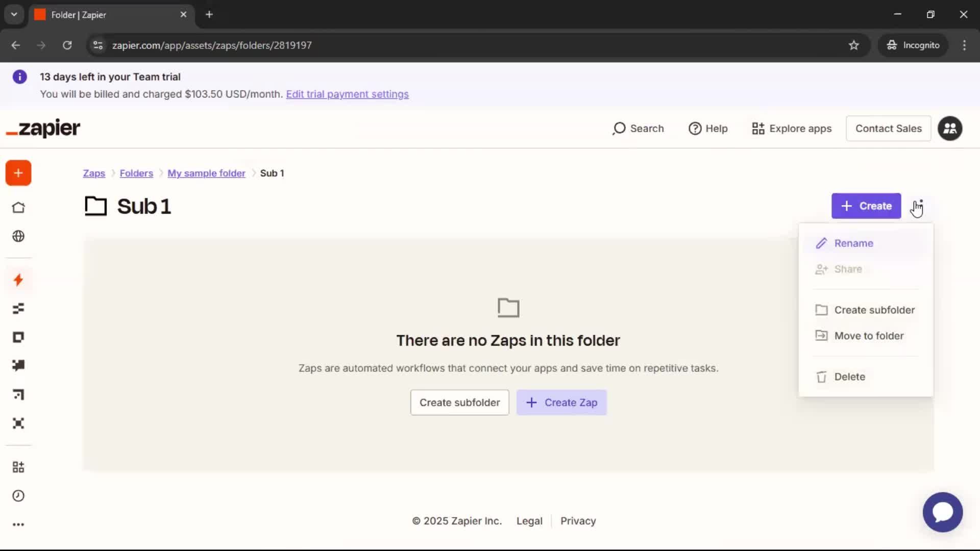This screenshot has height=551, width=980.
Task: Click the orange plus create button in sidebar
Action: (x=18, y=173)
